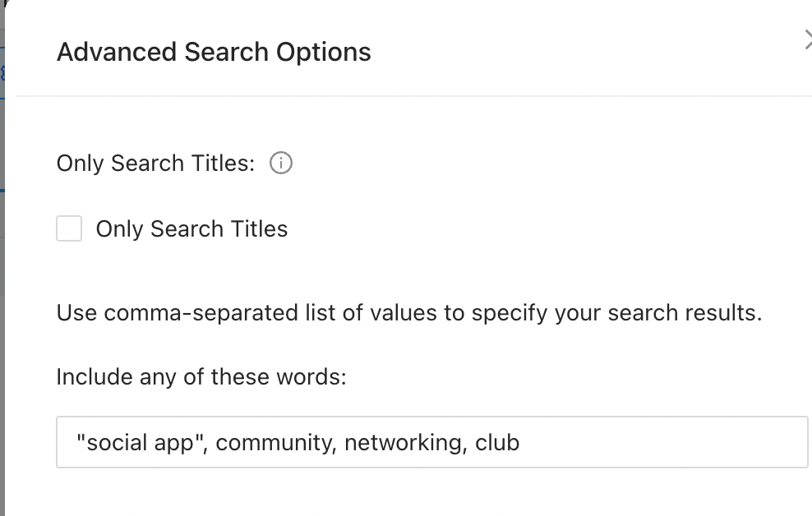
Task: Click the divider line under the dialog title
Action: 411,96
